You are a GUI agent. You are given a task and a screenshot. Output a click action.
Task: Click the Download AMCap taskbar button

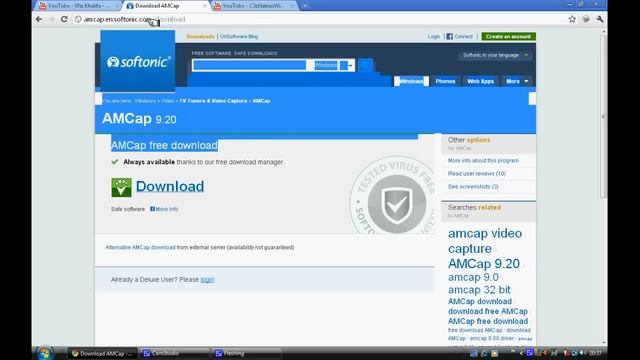tap(102, 353)
